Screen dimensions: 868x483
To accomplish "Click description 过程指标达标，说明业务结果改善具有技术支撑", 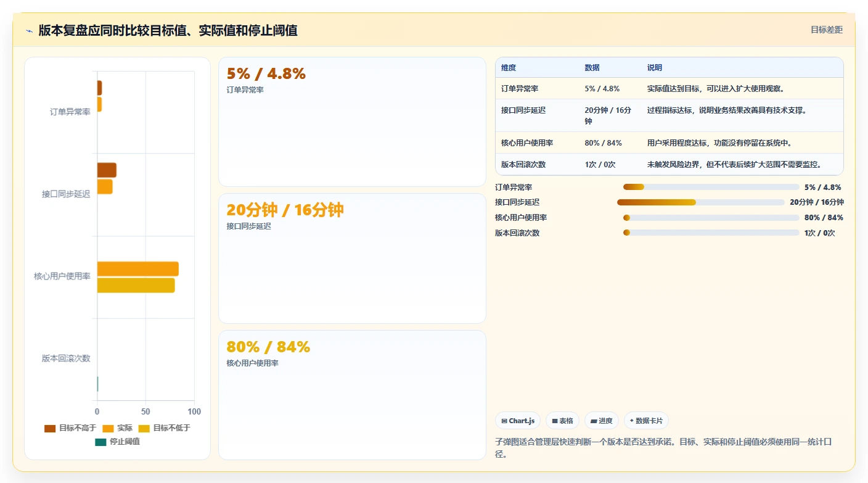I will [727, 110].
